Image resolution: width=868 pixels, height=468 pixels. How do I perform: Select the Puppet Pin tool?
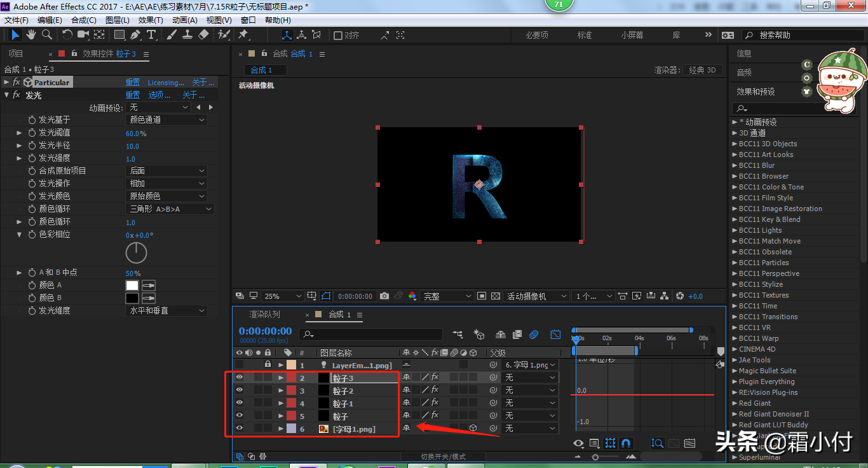pyautogui.click(x=243, y=34)
